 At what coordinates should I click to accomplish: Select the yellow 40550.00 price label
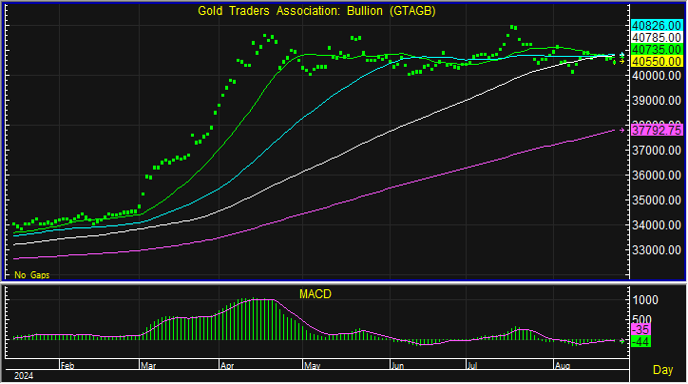point(656,61)
